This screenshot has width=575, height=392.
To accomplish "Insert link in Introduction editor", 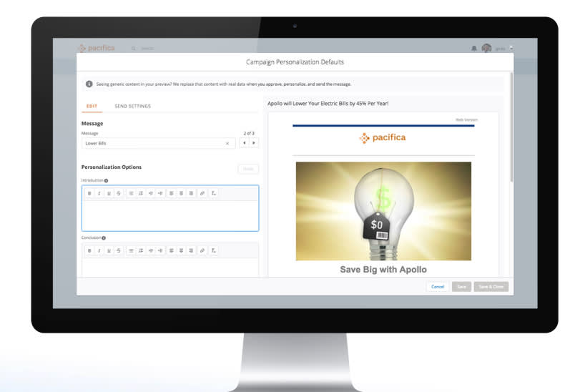I will point(202,193).
